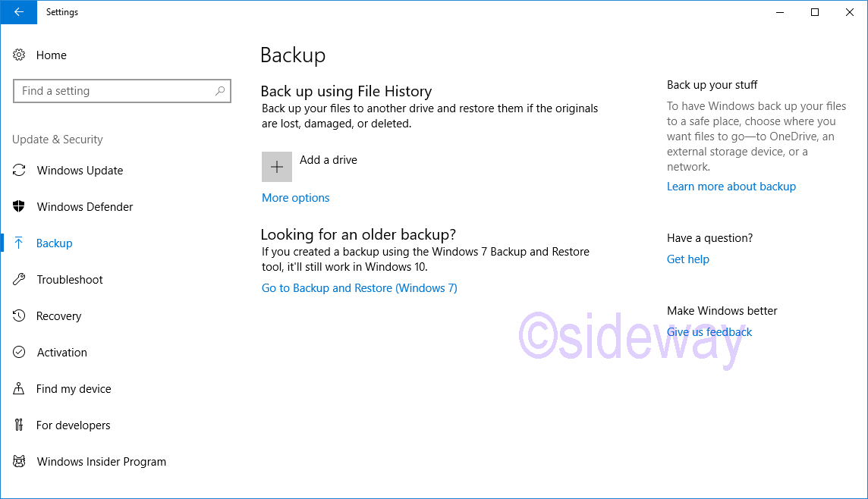Focus the Find a setting search box
868x499 pixels.
(x=114, y=91)
